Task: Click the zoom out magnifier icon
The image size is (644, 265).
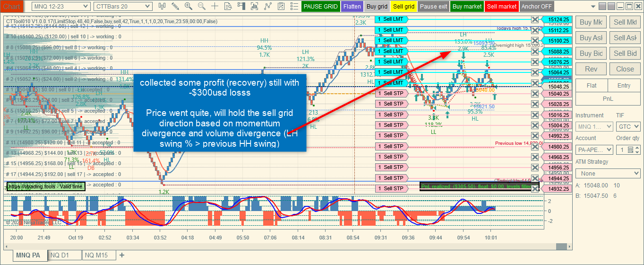Action: (x=202, y=6)
